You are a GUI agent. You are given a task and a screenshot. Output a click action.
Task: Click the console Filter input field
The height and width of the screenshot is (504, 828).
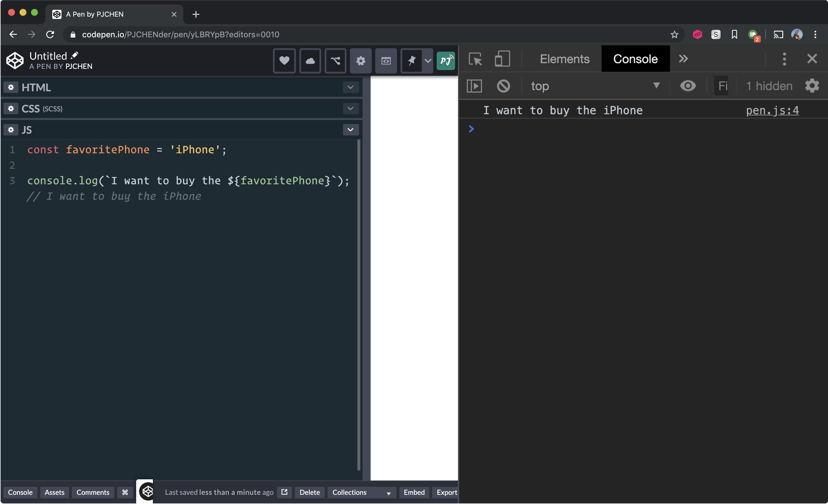pos(721,86)
